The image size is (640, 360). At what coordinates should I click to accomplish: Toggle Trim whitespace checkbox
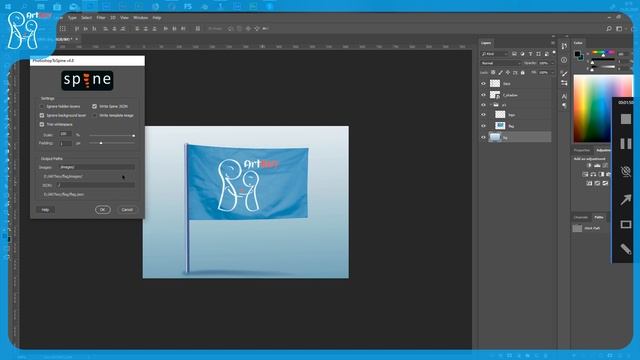pos(42,124)
